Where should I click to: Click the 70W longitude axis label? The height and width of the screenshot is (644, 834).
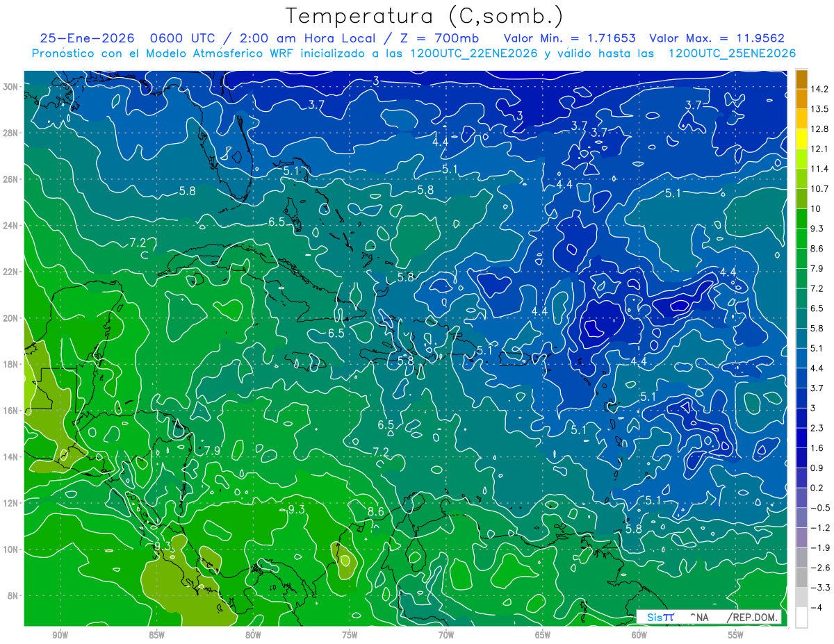[x=446, y=635]
